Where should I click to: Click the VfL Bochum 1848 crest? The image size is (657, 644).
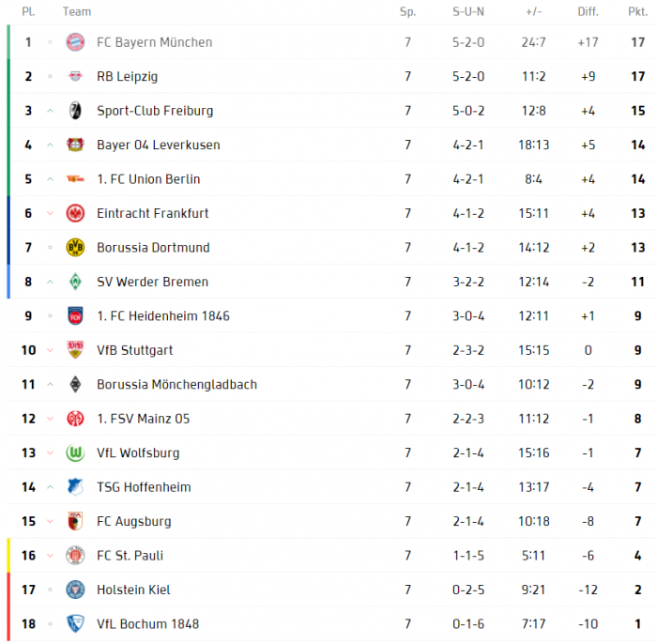point(75,624)
